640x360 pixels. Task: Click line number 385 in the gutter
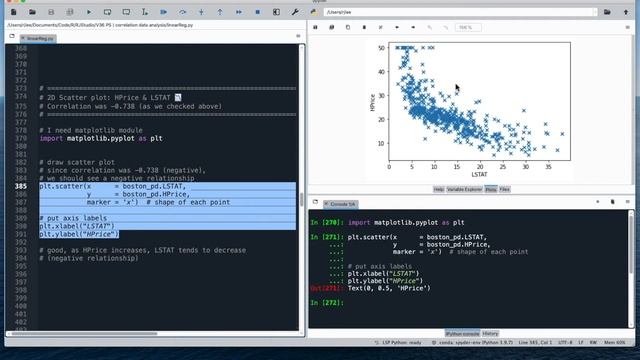pos(21,186)
